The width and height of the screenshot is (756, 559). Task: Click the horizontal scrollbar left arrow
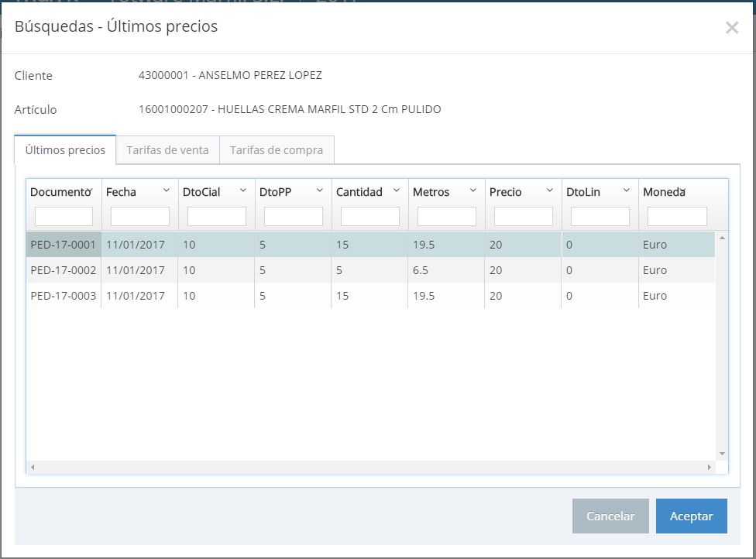pyautogui.click(x=33, y=467)
